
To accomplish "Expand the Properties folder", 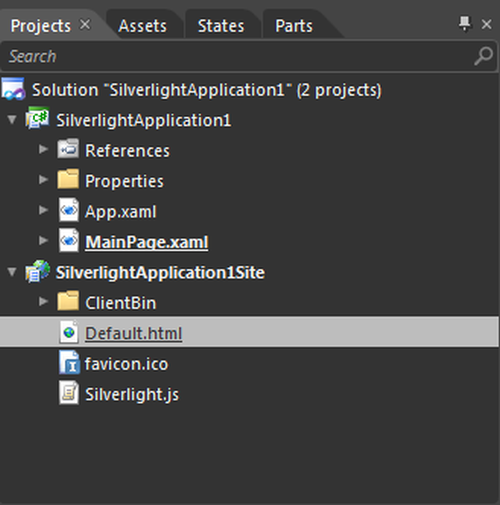I will point(43,179).
